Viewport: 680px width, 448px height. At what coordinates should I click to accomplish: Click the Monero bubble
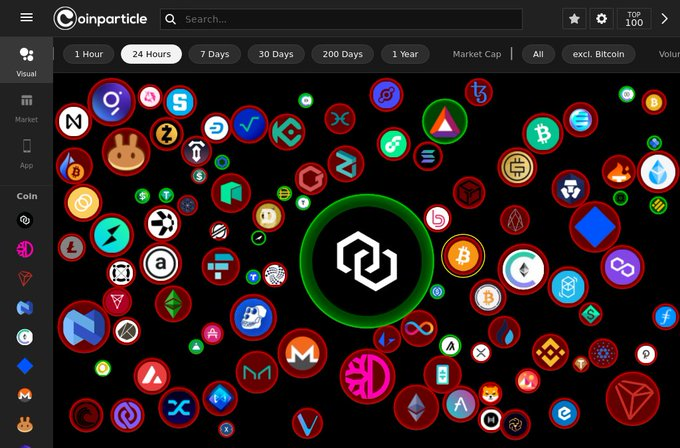pyautogui.click(x=302, y=353)
